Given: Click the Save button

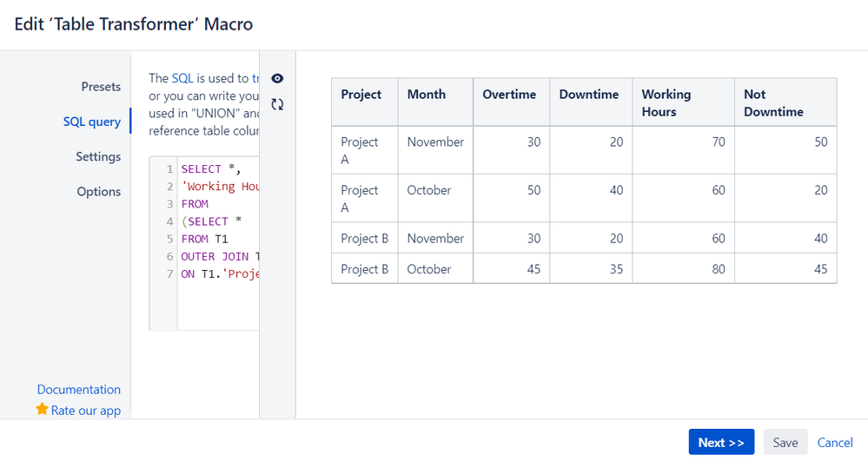Looking at the screenshot, I should click(785, 443).
